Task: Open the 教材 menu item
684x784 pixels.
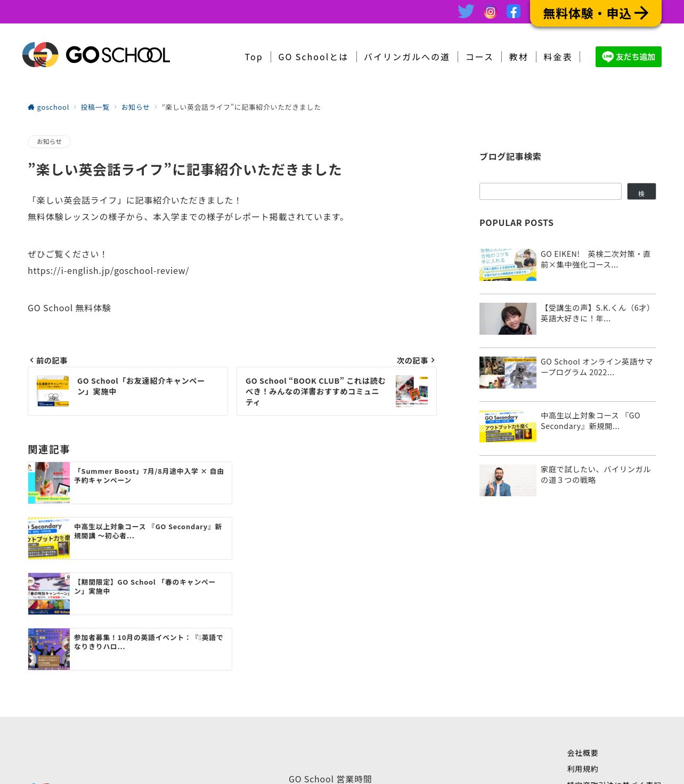Action: tap(518, 57)
